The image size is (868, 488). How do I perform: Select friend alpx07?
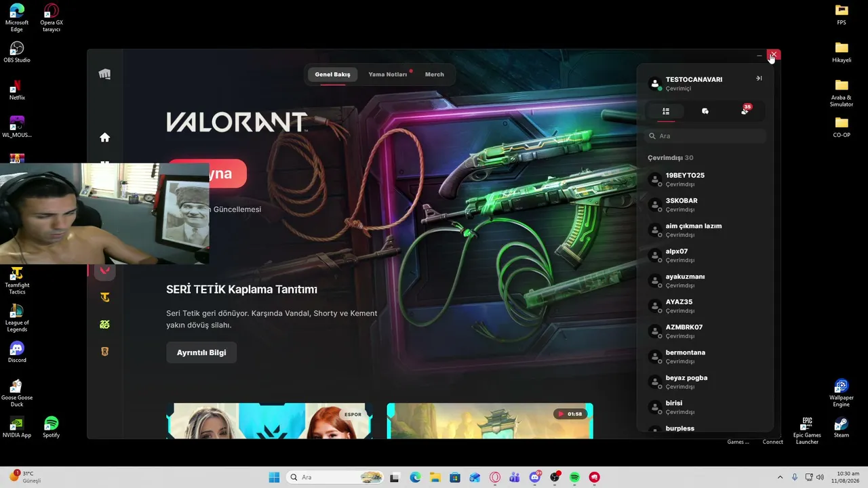click(705, 255)
